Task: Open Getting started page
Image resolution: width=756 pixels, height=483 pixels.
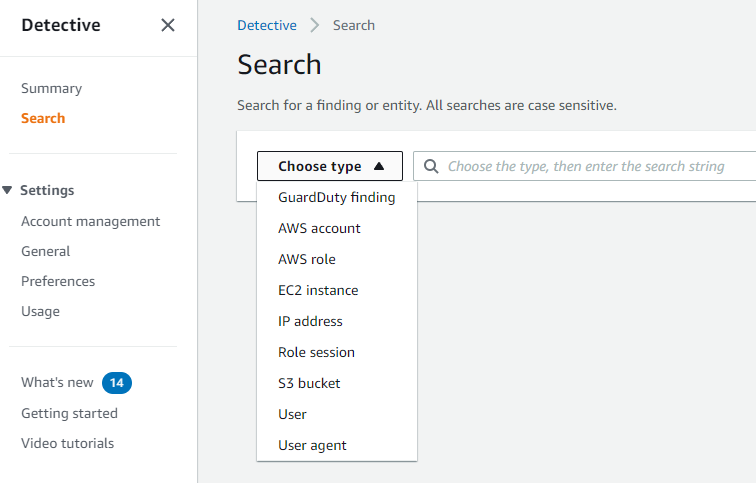Action: 69,414
